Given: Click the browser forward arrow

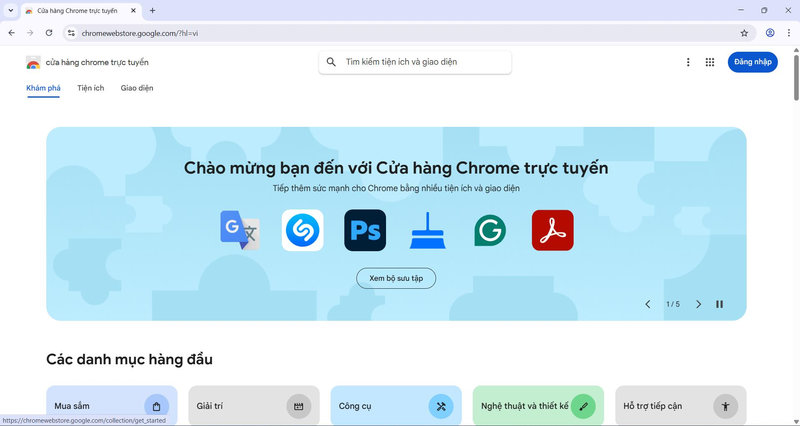Looking at the screenshot, I should click(x=30, y=33).
